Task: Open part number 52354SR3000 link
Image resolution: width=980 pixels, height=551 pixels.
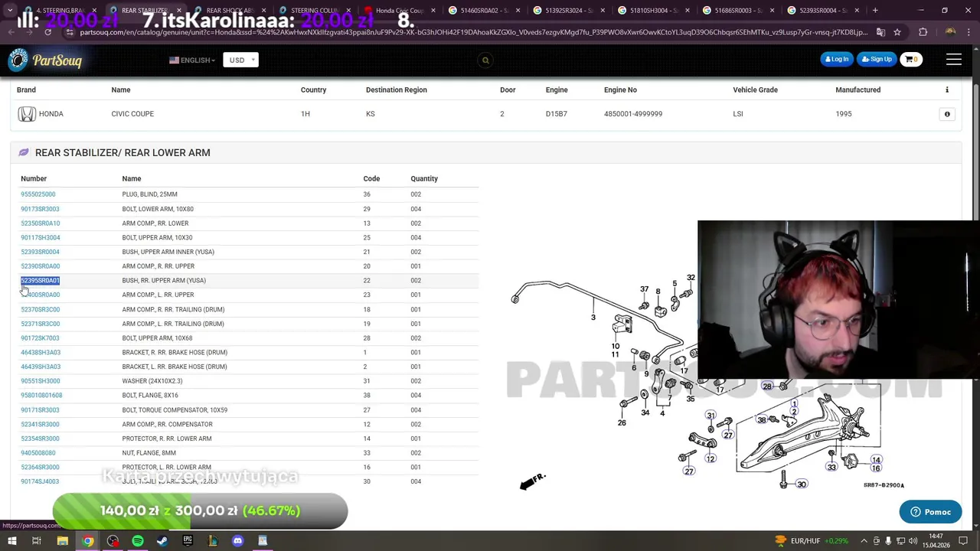Action: click(x=40, y=439)
